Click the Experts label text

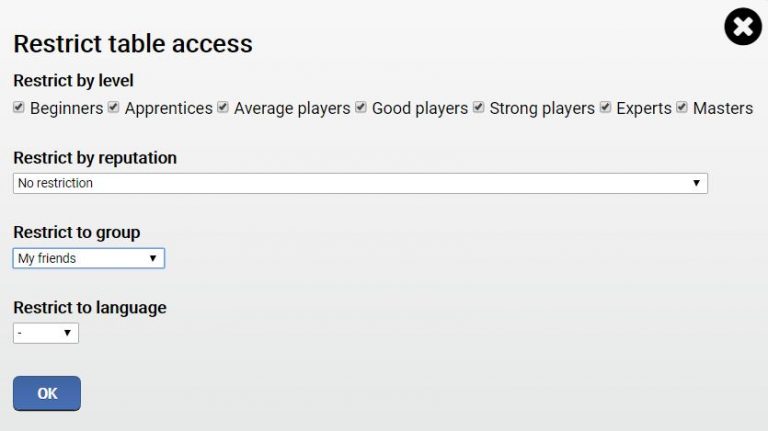coord(644,108)
